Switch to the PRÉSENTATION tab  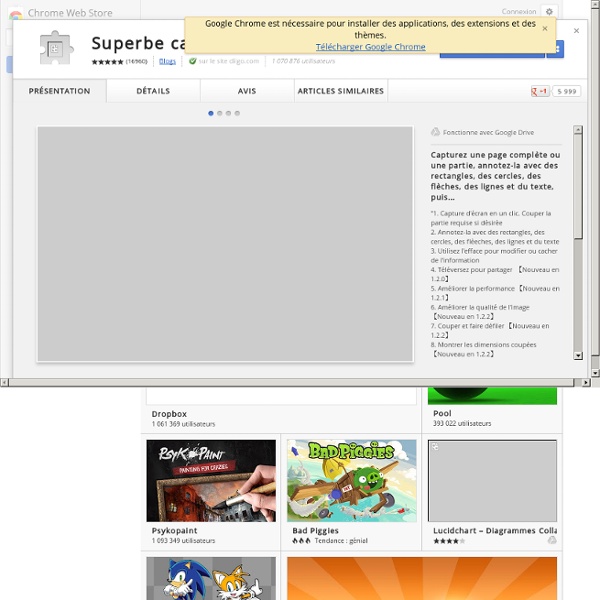(60, 91)
